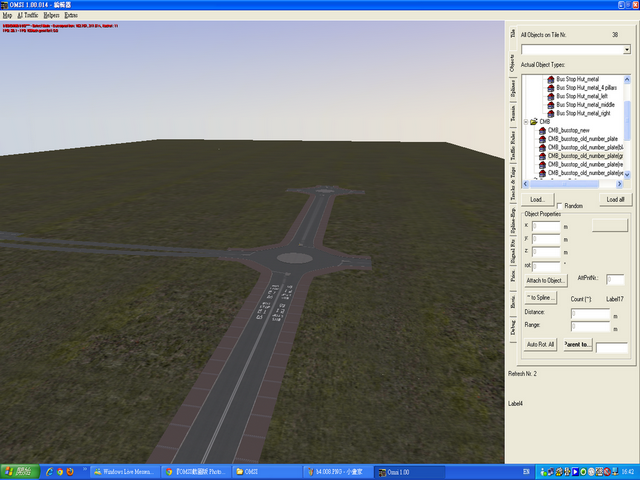Open the Extras menu
The height and width of the screenshot is (480, 640).
[x=71, y=15]
